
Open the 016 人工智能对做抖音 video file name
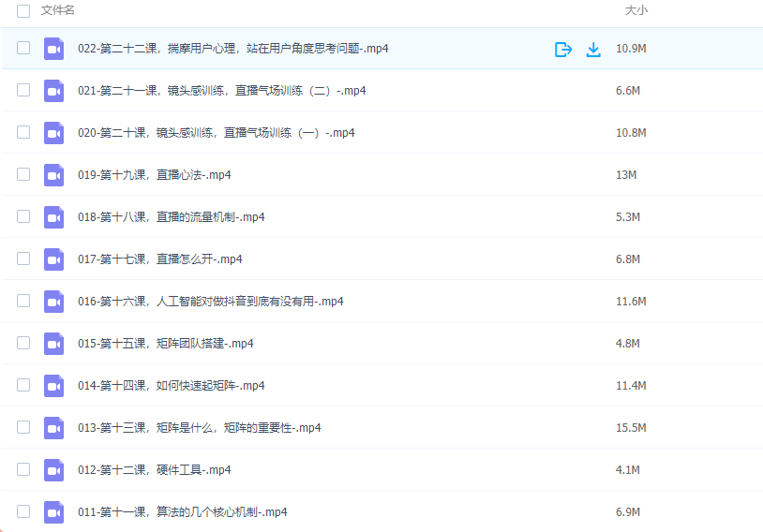click(210, 302)
